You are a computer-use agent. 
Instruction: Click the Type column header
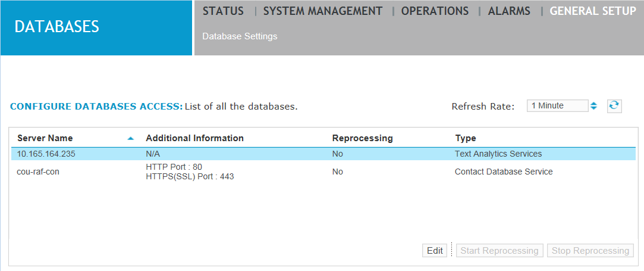coord(465,138)
